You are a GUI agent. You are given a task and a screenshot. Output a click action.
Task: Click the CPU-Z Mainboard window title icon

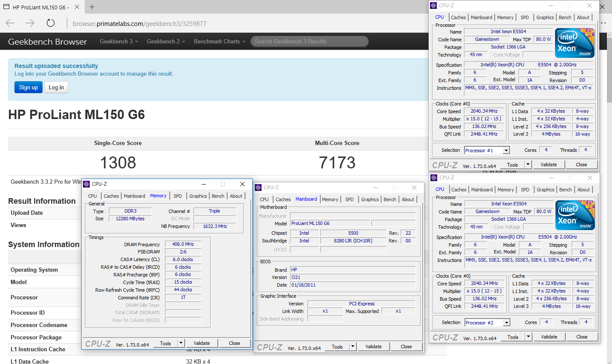[x=259, y=188]
